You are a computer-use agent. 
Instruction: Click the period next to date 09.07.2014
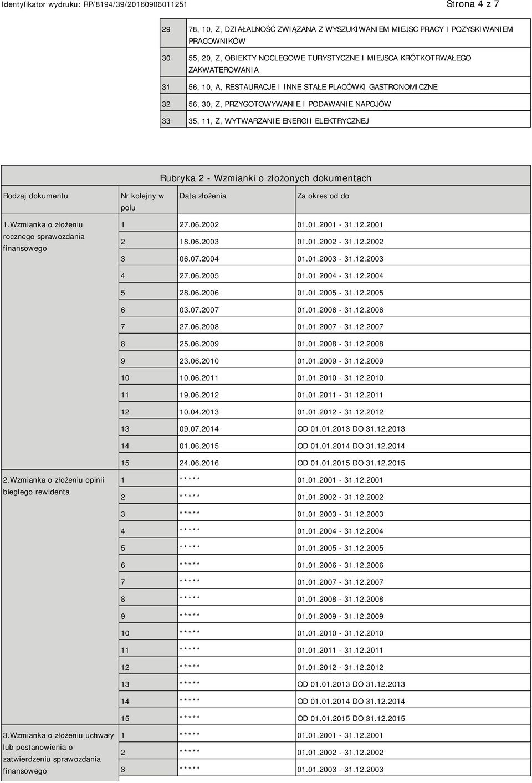pyautogui.click(x=351, y=429)
